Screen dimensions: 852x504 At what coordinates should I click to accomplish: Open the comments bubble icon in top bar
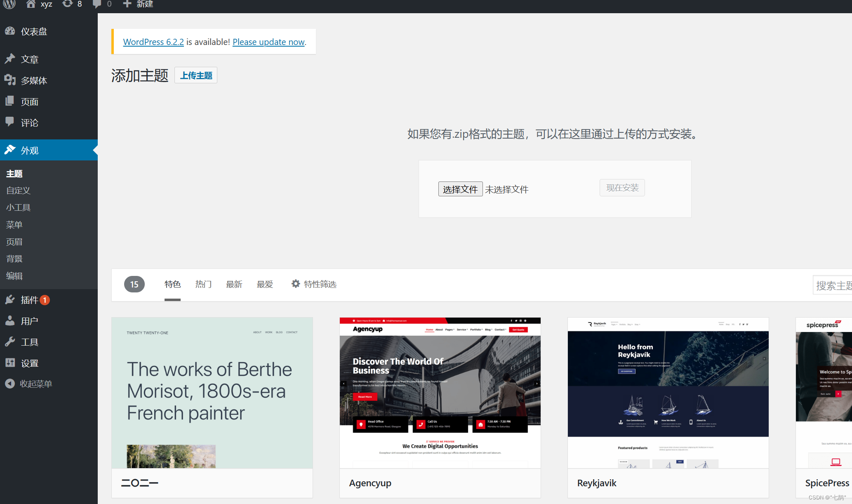coord(97,4)
